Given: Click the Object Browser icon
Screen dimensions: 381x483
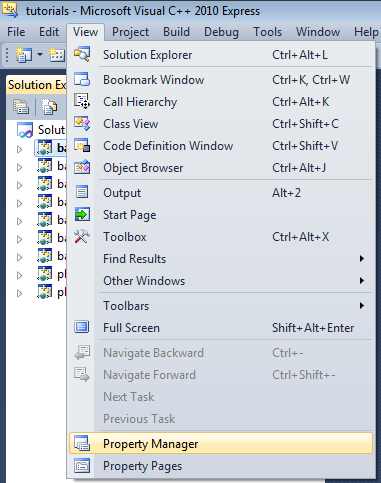Looking at the screenshot, I should 82,167.
